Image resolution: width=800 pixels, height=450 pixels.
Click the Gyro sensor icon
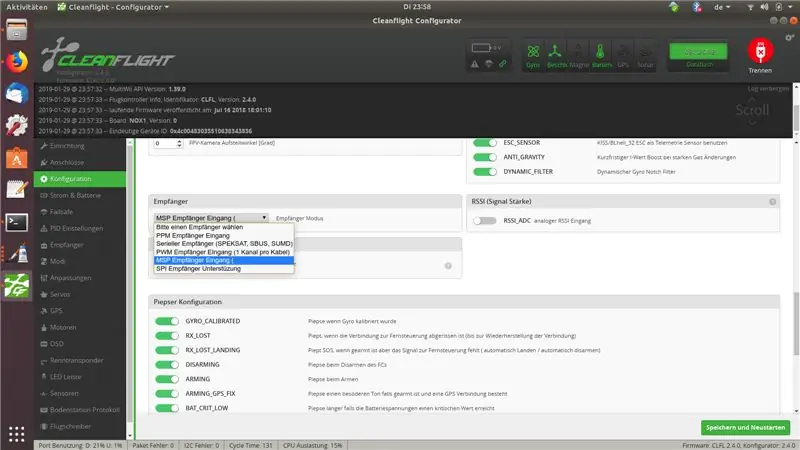pos(533,55)
